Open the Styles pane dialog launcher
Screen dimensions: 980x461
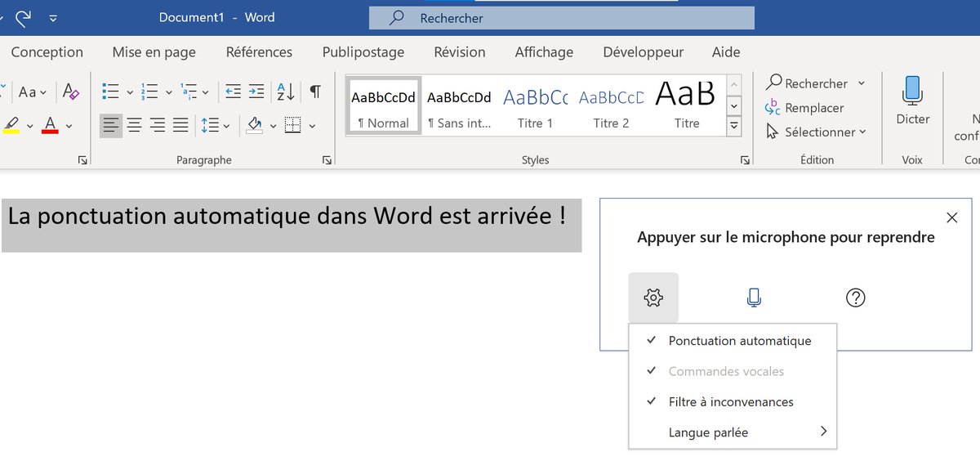pyautogui.click(x=744, y=161)
